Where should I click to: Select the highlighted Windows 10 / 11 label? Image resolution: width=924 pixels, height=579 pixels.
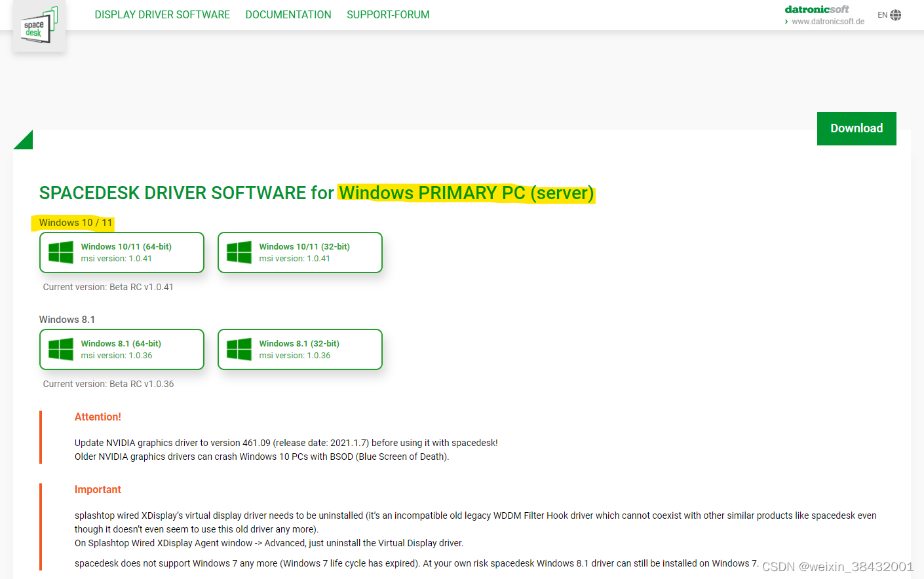tap(75, 223)
